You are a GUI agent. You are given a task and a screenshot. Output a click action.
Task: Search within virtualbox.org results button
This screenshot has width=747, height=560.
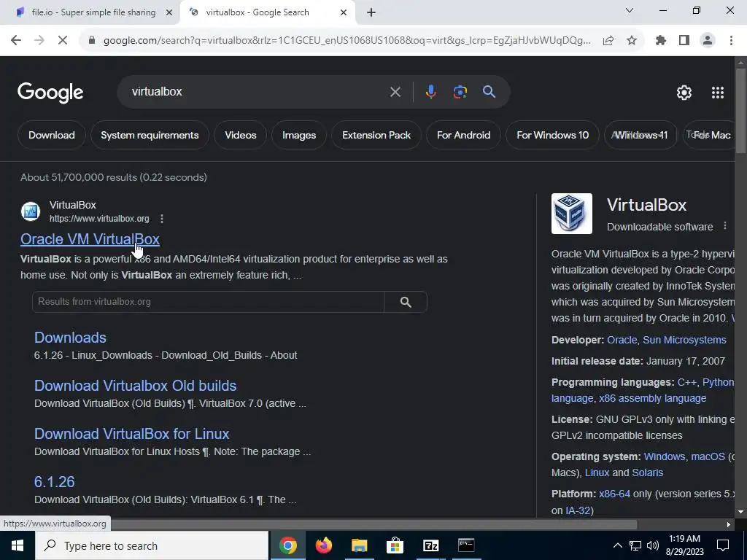406,302
